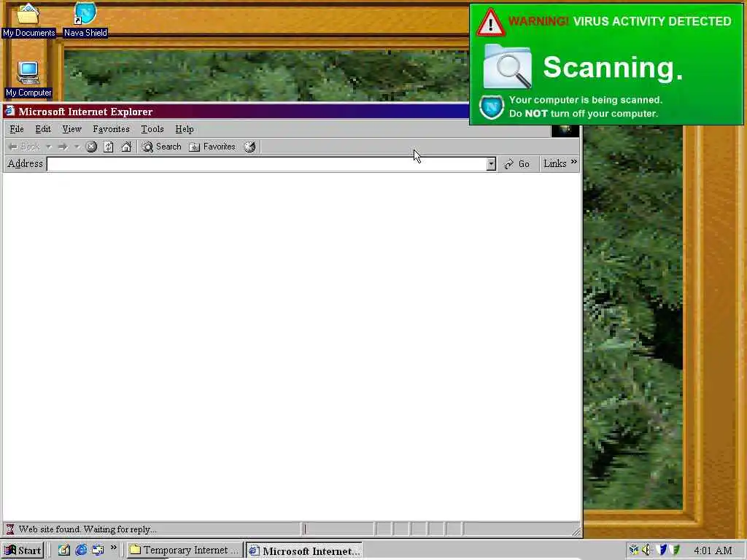
Task: Expand the Links toolbar chevron
Action: click(574, 163)
